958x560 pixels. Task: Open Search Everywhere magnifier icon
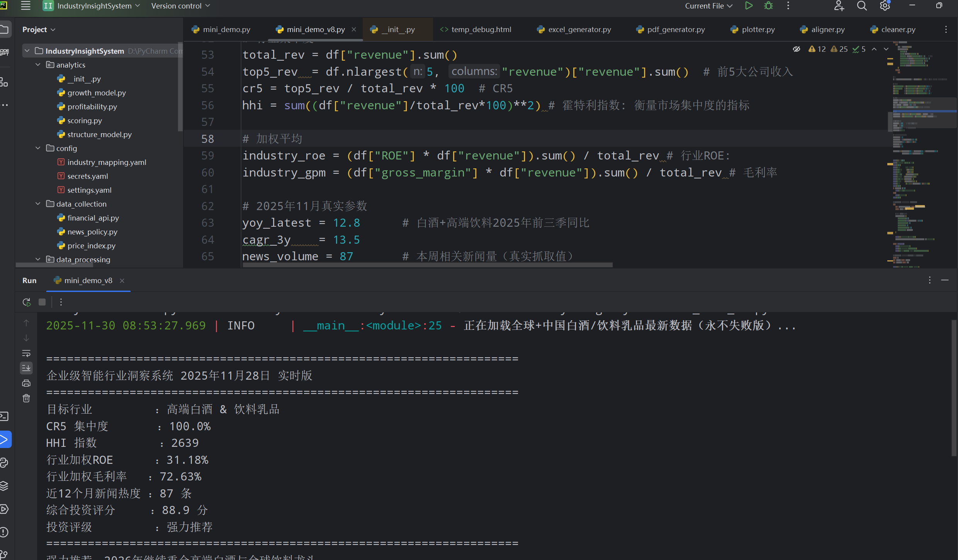coord(862,6)
